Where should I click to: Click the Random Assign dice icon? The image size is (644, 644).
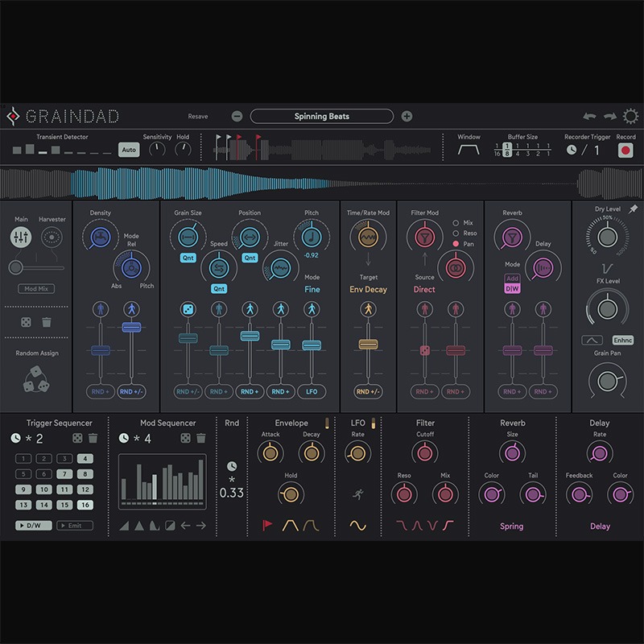pos(36,379)
